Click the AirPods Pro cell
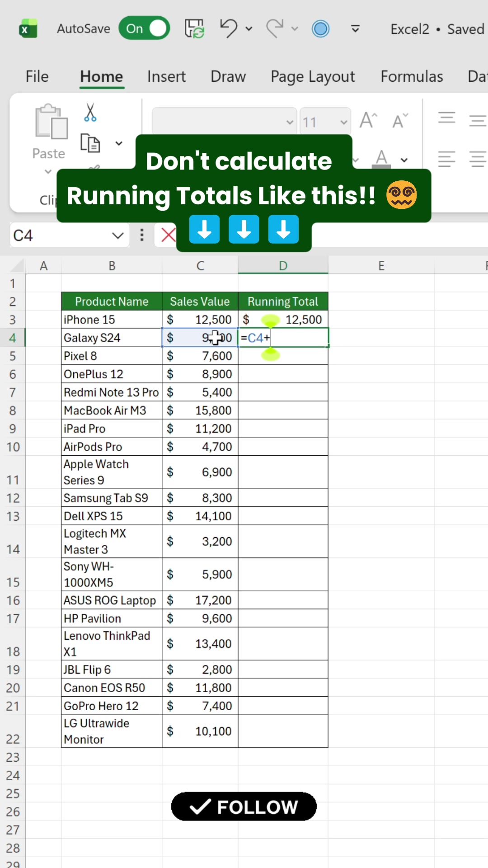The height and width of the screenshot is (868, 488). tap(112, 446)
